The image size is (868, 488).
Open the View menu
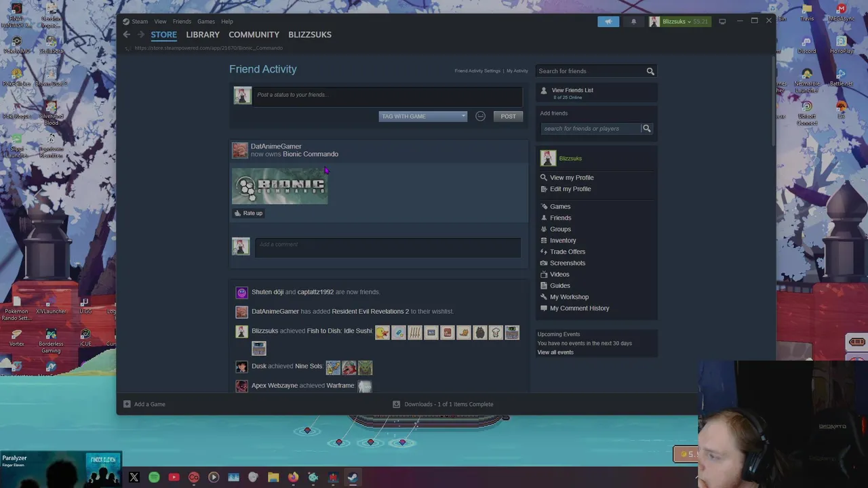(160, 22)
